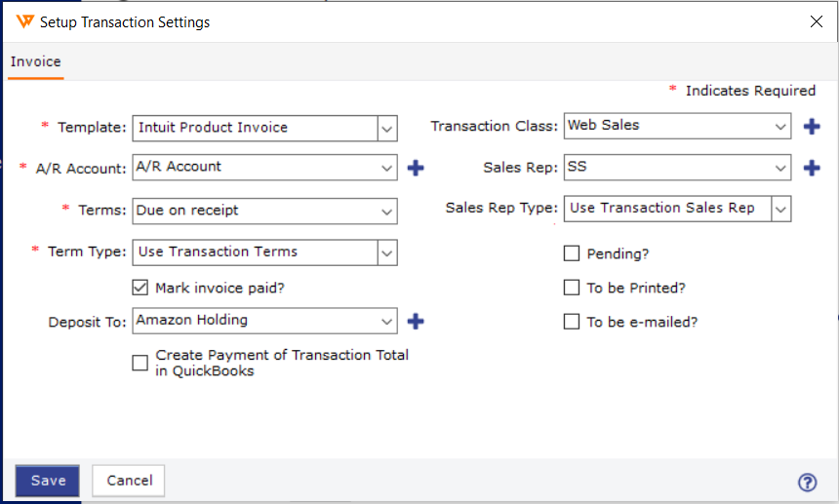This screenshot has width=839, height=504.
Task: Expand the A/R Account dropdown
Action: [387, 168]
